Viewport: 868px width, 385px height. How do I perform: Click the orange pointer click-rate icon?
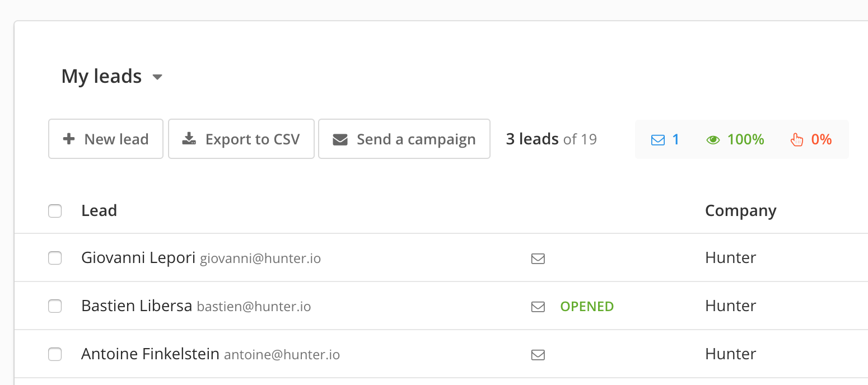click(796, 140)
